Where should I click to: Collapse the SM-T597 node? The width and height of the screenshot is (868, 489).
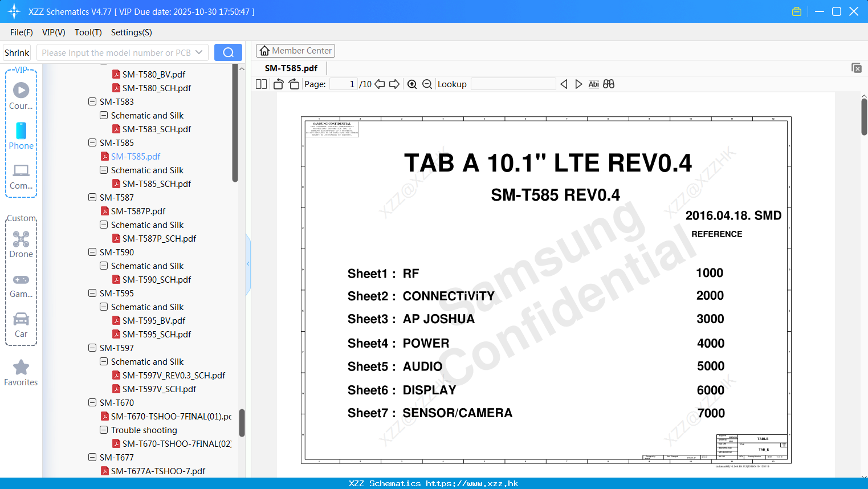[x=92, y=348]
